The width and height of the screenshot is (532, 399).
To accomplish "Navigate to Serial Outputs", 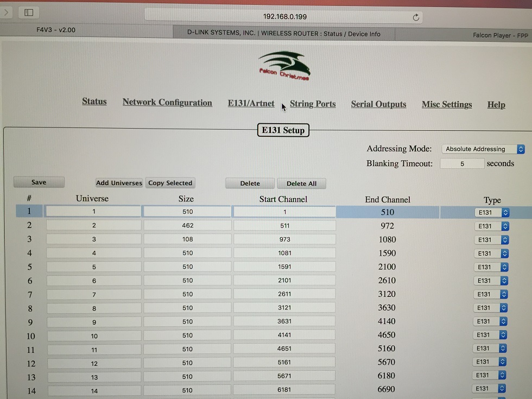I will pyautogui.click(x=378, y=105).
